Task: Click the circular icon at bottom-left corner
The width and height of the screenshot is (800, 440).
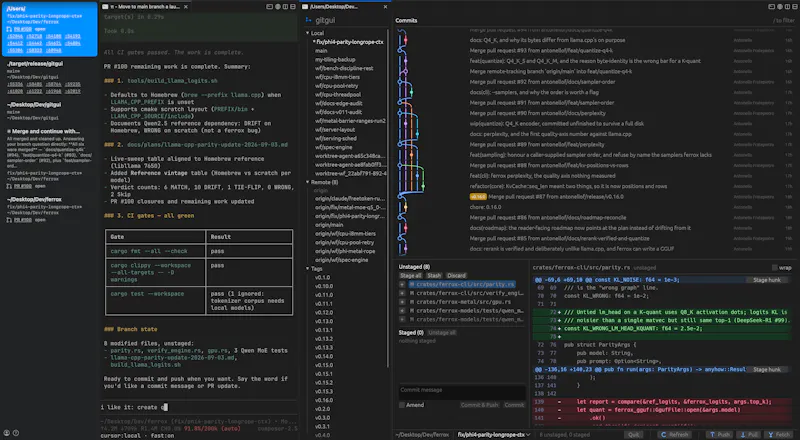Action: [7, 433]
